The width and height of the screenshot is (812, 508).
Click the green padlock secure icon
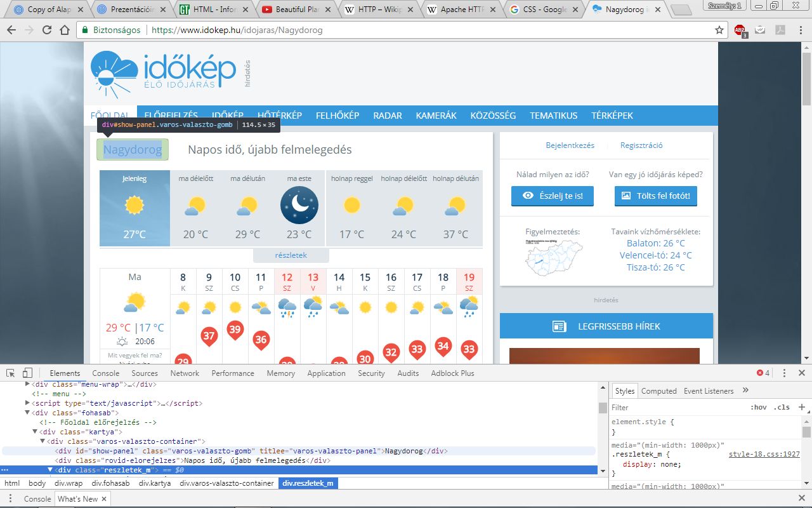tap(84, 30)
